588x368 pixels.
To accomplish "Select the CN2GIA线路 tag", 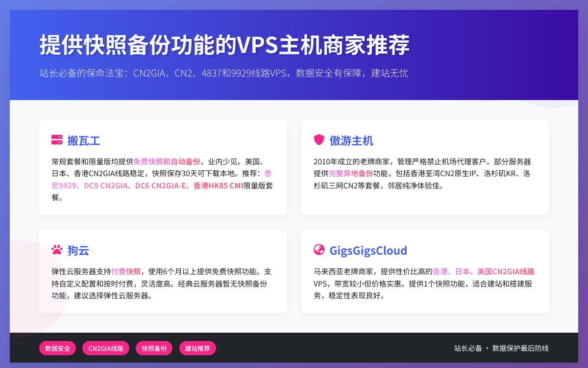I will point(105,348).
